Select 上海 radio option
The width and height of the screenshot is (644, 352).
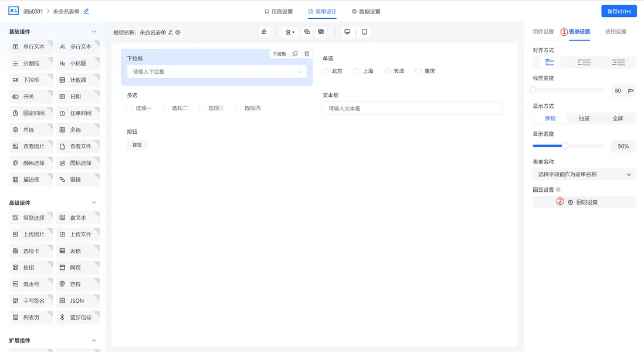tap(357, 72)
